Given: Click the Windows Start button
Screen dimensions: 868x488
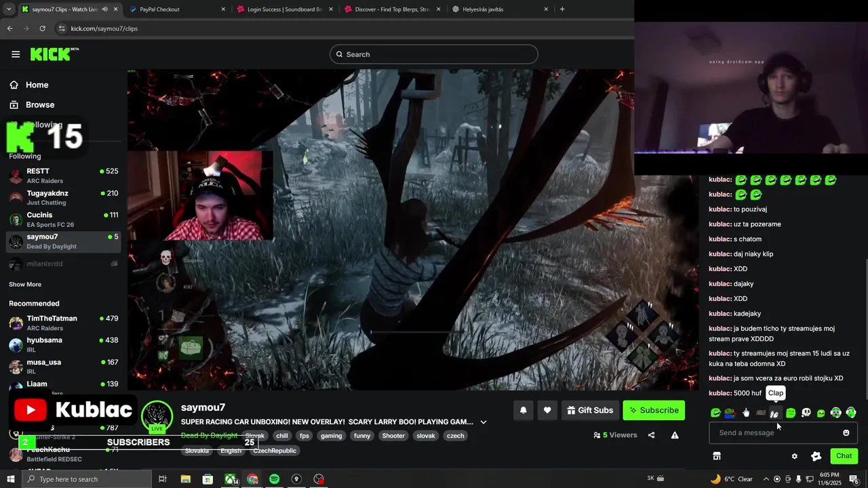Looking at the screenshot, I should click(11, 479).
